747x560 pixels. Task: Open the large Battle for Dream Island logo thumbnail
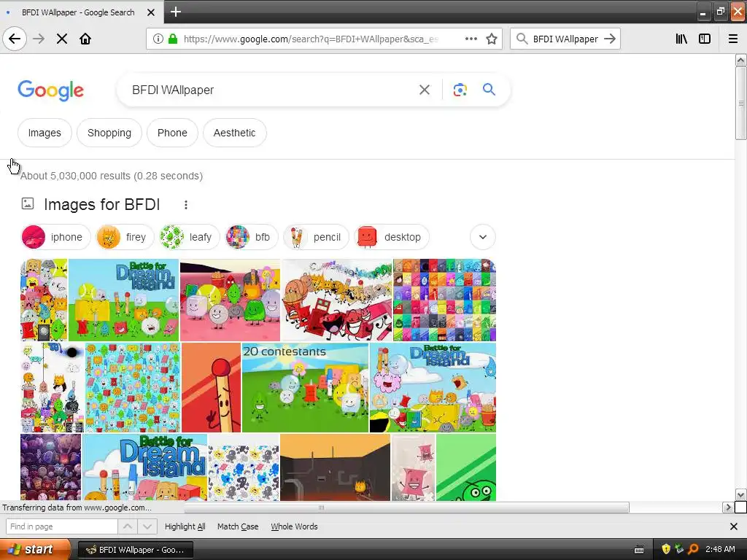(x=145, y=467)
